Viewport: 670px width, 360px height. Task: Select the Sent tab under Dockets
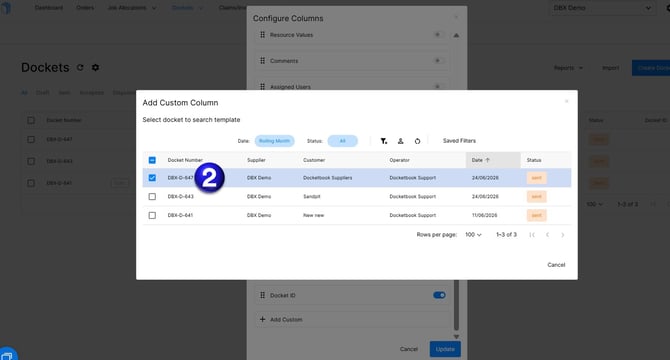pos(65,93)
